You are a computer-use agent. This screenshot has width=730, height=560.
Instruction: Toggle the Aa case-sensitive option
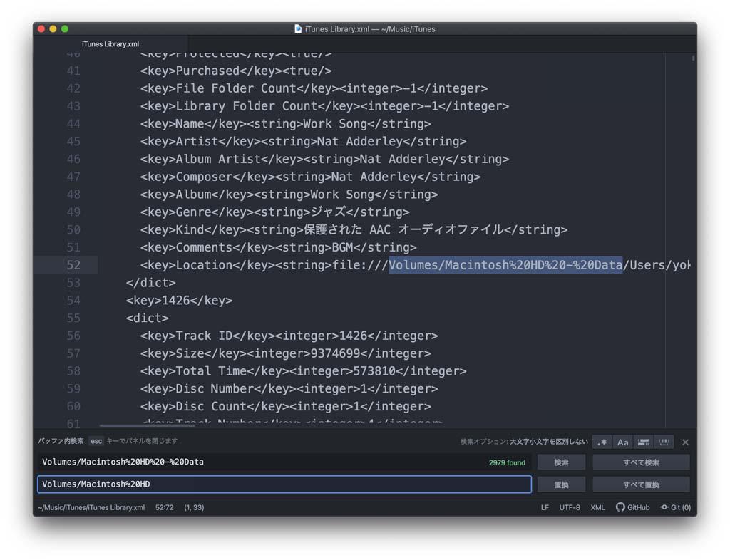(x=623, y=442)
